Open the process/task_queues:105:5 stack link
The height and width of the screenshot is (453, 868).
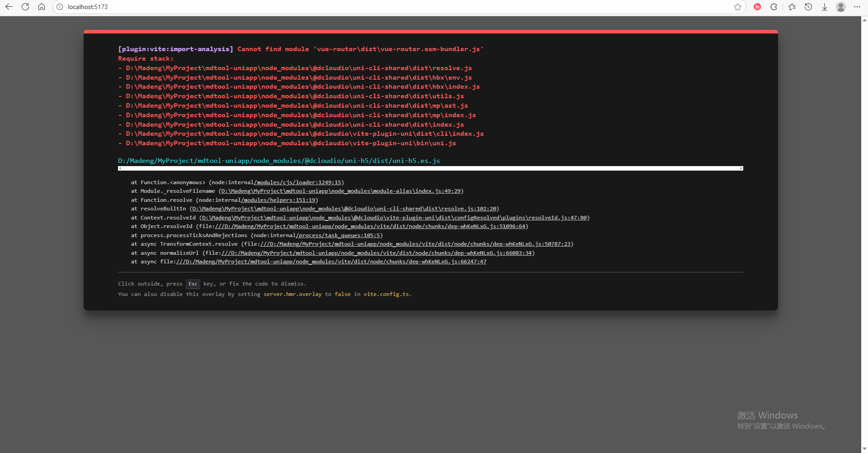(339, 235)
